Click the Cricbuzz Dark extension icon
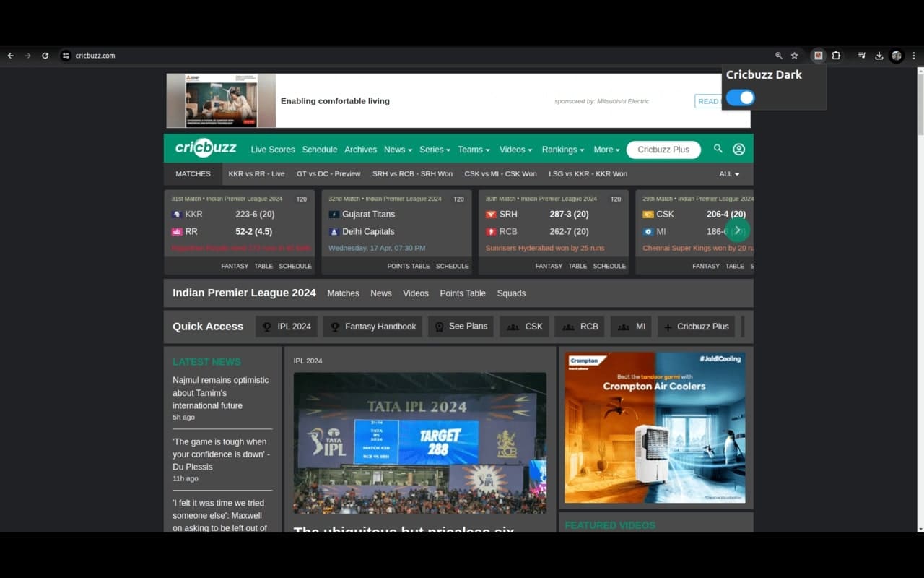Image resolution: width=924 pixels, height=578 pixels. click(818, 56)
